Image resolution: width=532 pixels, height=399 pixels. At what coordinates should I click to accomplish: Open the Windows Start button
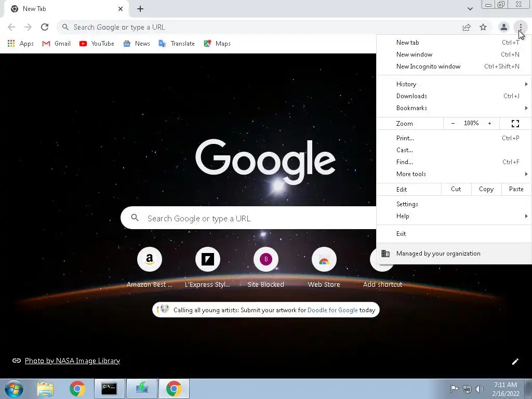(14, 389)
